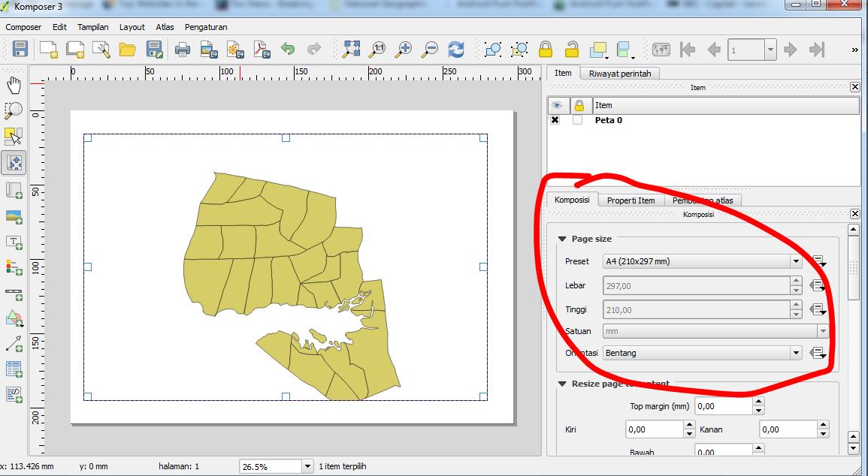Click the Riwayat perintah tab
The image size is (868, 476).
tap(620, 73)
